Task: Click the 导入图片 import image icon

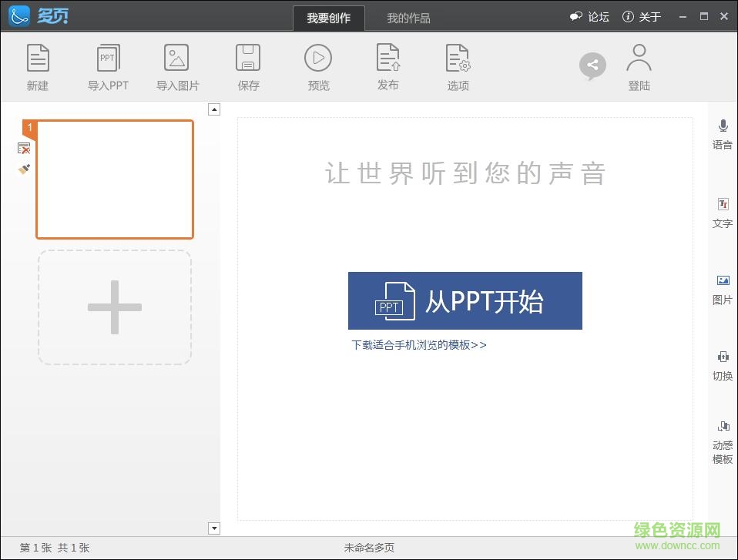Action: tap(177, 59)
